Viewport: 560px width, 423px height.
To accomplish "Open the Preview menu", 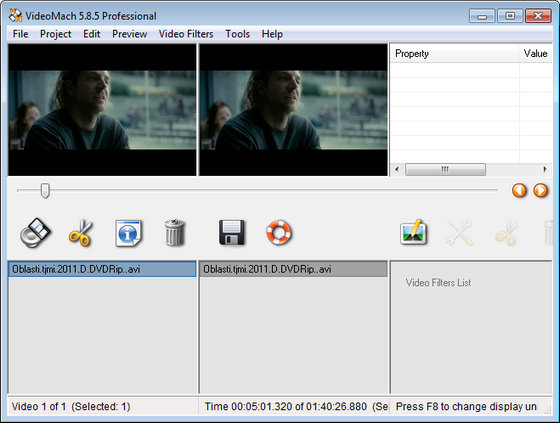I will [x=129, y=34].
